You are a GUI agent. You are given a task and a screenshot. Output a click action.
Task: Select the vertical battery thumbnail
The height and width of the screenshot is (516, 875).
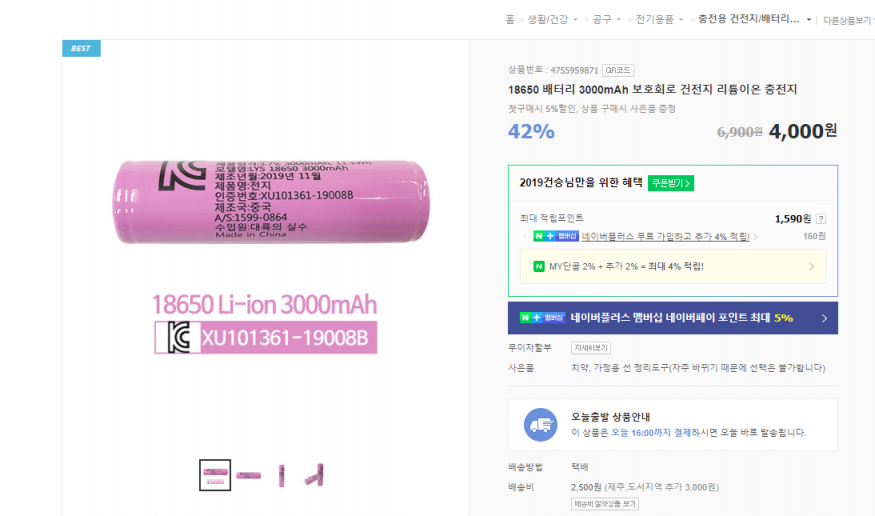pyautogui.click(x=282, y=475)
